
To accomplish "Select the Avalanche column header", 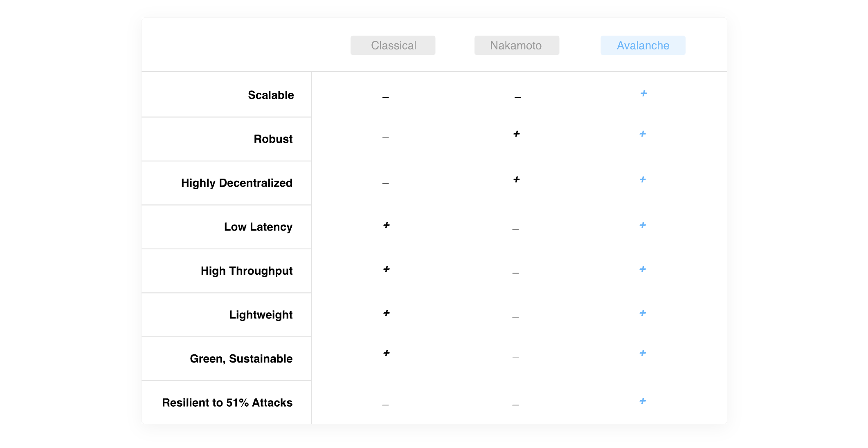I will (x=643, y=45).
